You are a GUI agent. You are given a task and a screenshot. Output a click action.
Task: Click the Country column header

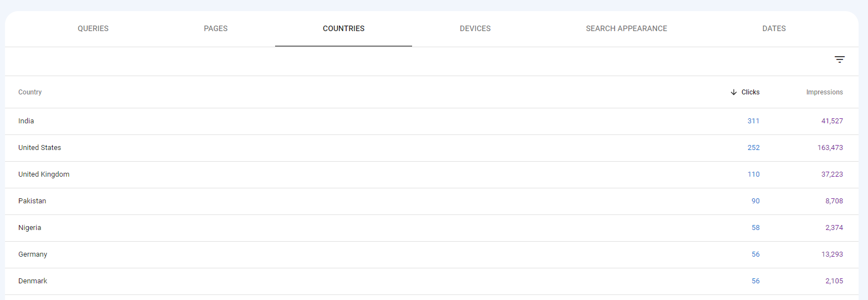pyautogui.click(x=30, y=92)
